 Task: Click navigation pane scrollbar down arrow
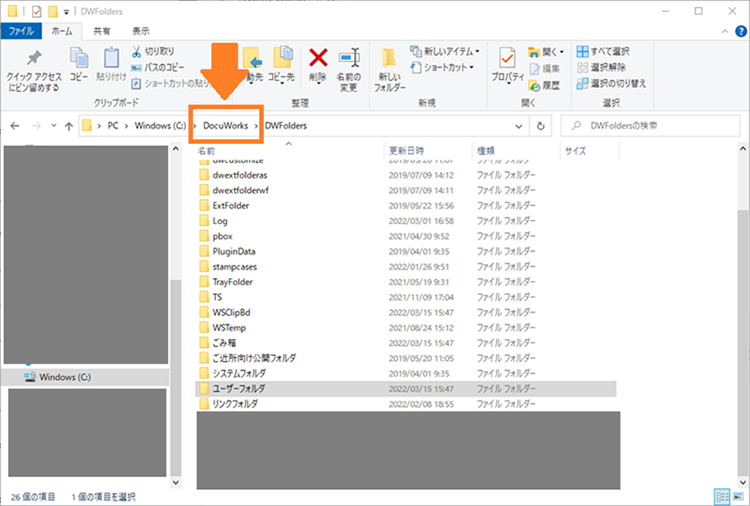pyautogui.click(x=176, y=482)
